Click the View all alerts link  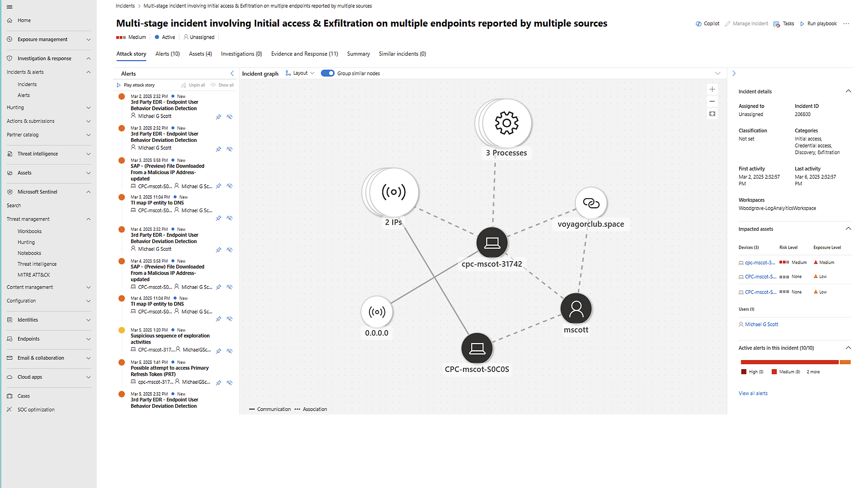tap(753, 393)
